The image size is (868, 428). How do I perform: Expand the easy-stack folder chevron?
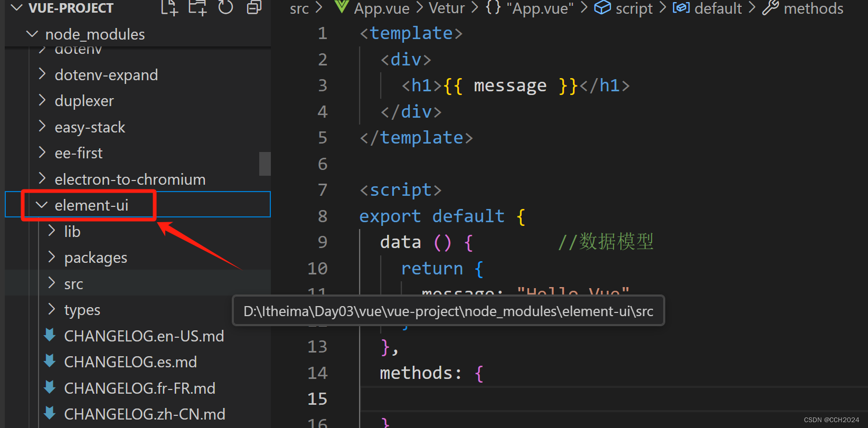pos(42,127)
